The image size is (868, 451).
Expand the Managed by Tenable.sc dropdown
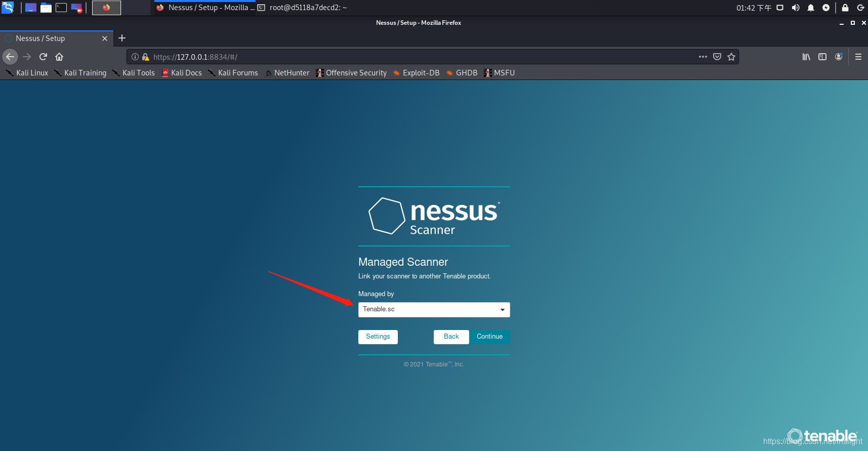tap(434, 309)
